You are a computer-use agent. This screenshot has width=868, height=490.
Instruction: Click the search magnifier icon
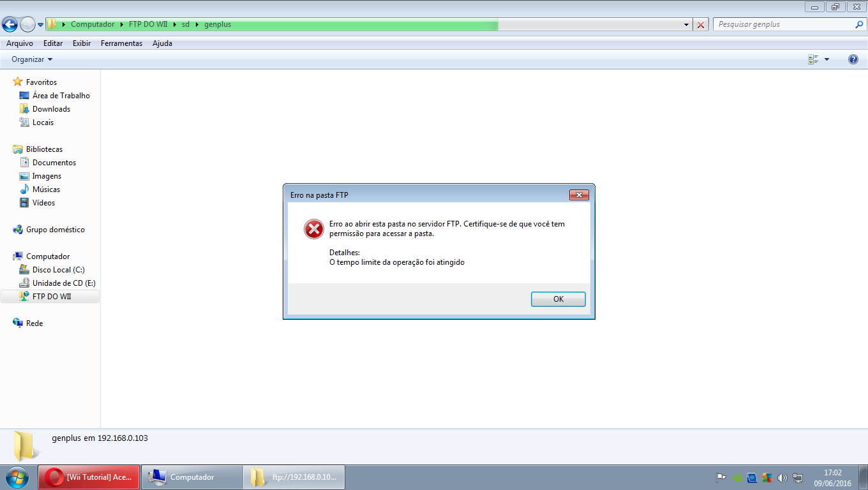click(x=859, y=24)
